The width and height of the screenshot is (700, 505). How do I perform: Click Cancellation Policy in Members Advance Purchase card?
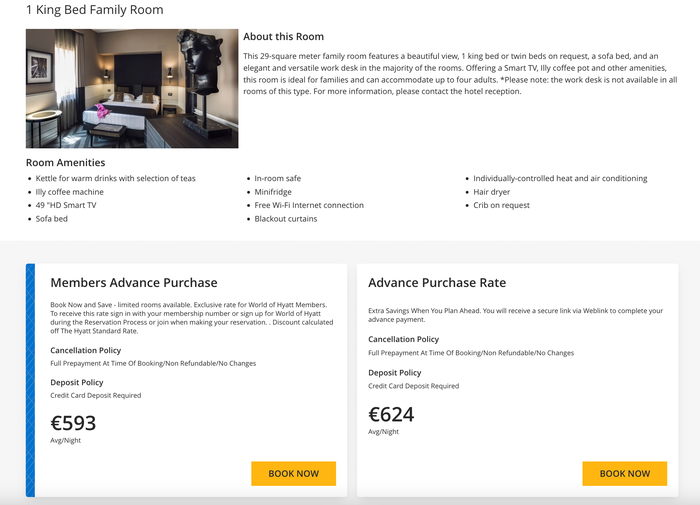point(86,351)
